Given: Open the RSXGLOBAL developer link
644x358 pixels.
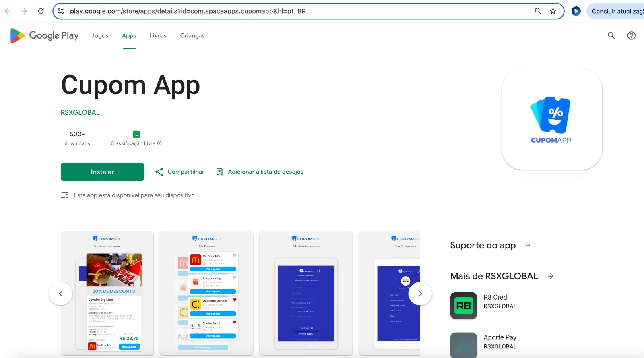Looking at the screenshot, I should 80,112.
